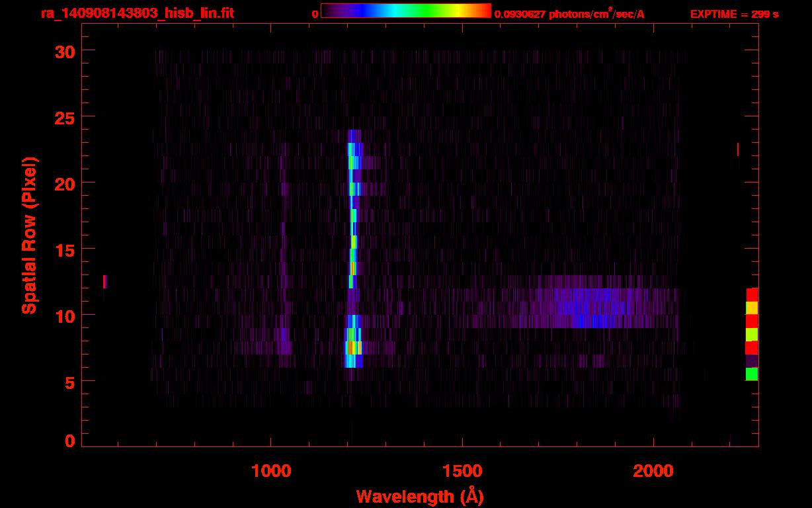Click the spatial row tick label 5

click(x=69, y=382)
